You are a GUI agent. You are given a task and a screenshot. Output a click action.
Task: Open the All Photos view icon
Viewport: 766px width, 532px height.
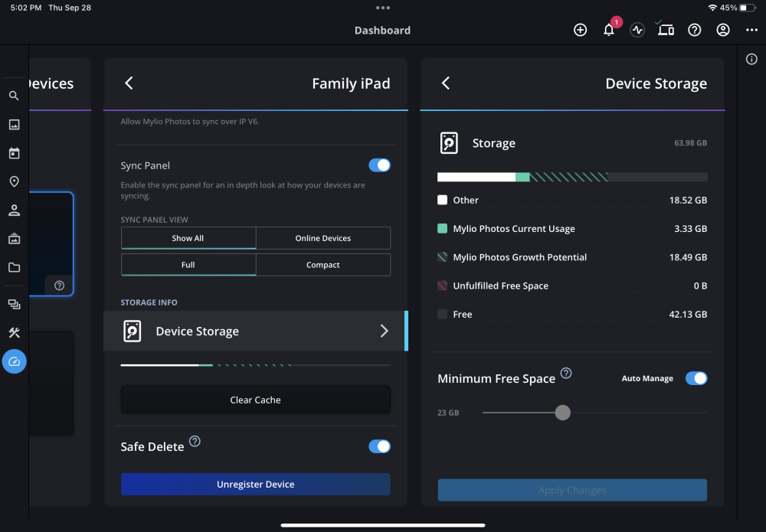[x=14, y=125]
